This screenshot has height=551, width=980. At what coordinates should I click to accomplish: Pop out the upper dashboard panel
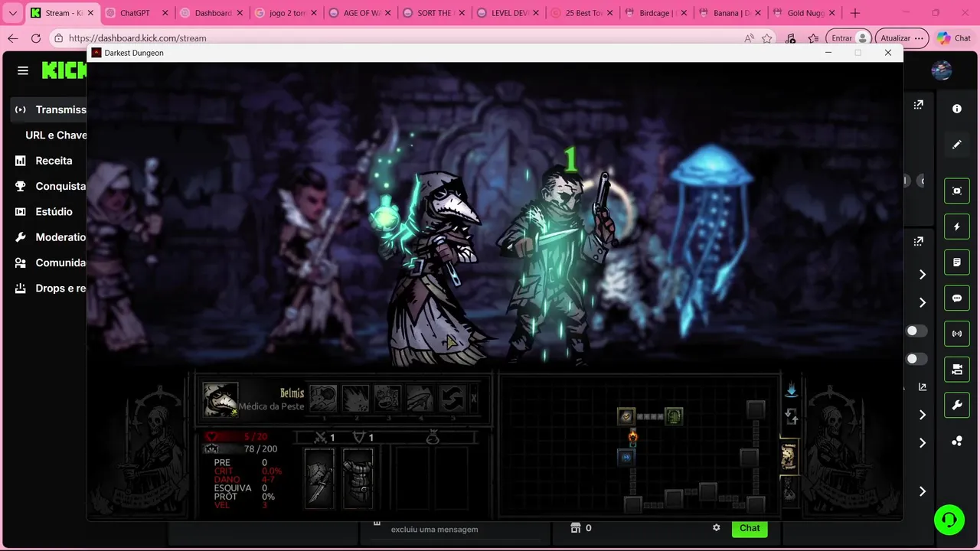[x=918, y=105]
